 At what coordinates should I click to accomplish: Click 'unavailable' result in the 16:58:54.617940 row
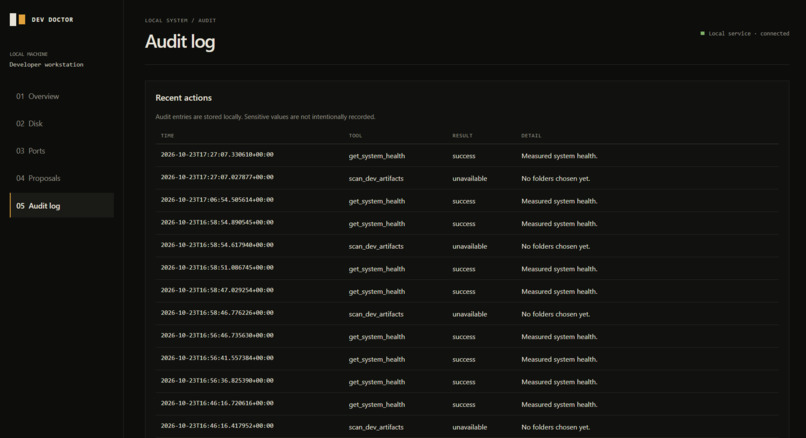[470, 246]
